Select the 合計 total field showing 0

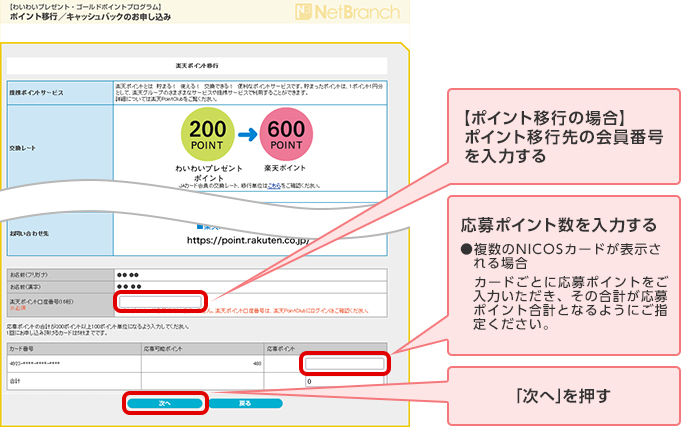(x=343, y=381)
